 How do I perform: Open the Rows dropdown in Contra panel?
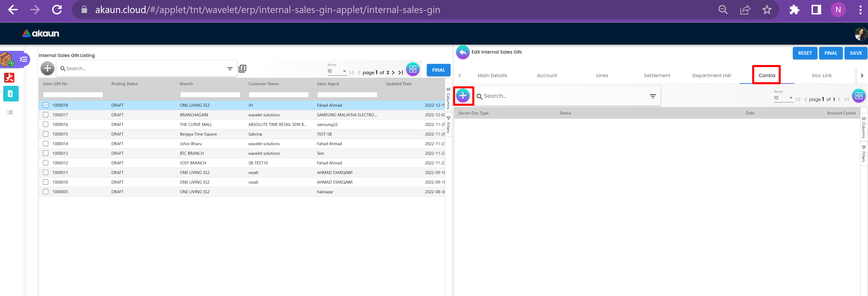pyautogui.click(x=783, y=98)
